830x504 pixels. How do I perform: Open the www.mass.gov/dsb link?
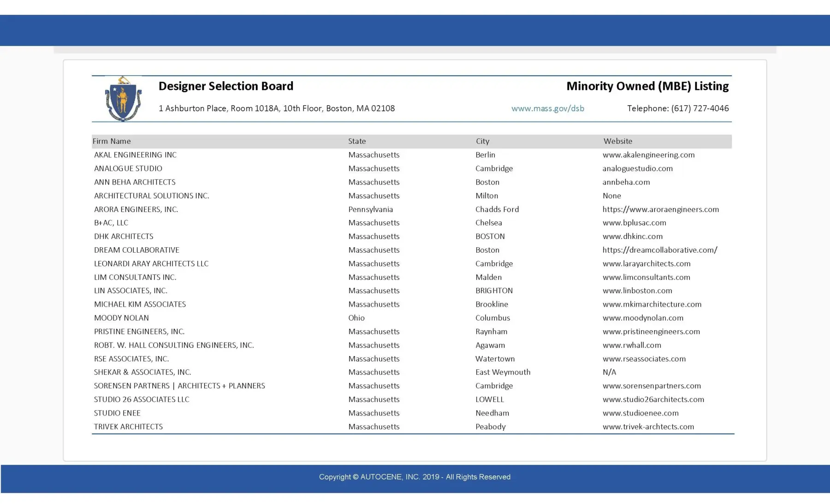(x=547, y=108)
